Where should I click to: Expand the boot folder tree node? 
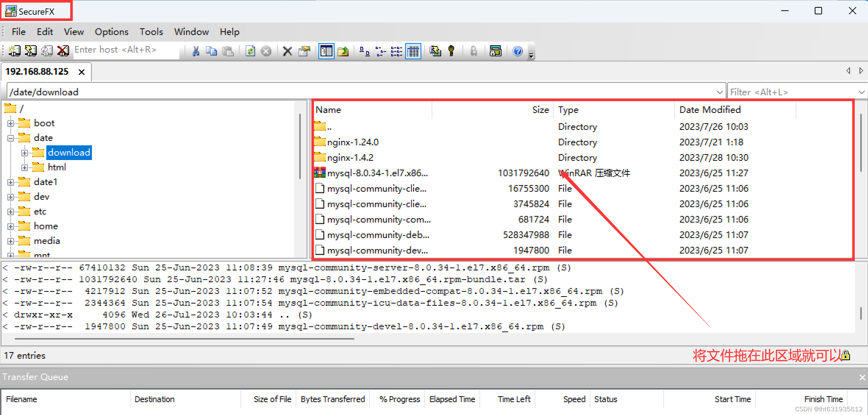click(11, 123)
